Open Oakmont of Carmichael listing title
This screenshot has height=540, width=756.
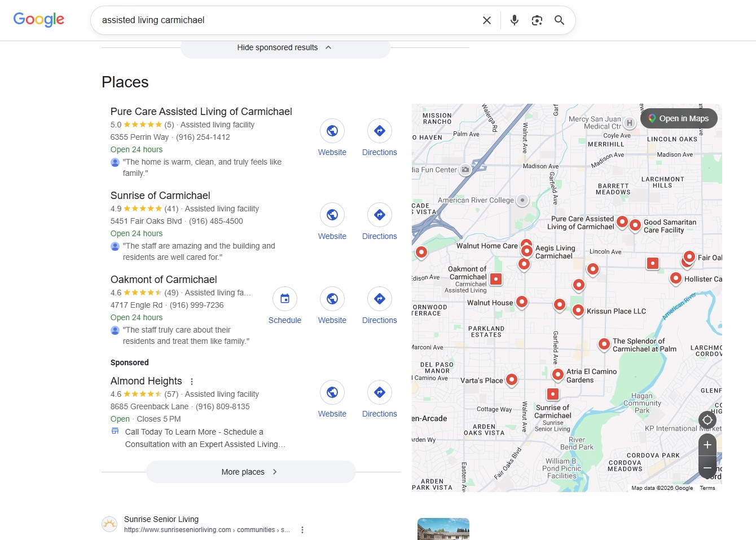point(164,280)
